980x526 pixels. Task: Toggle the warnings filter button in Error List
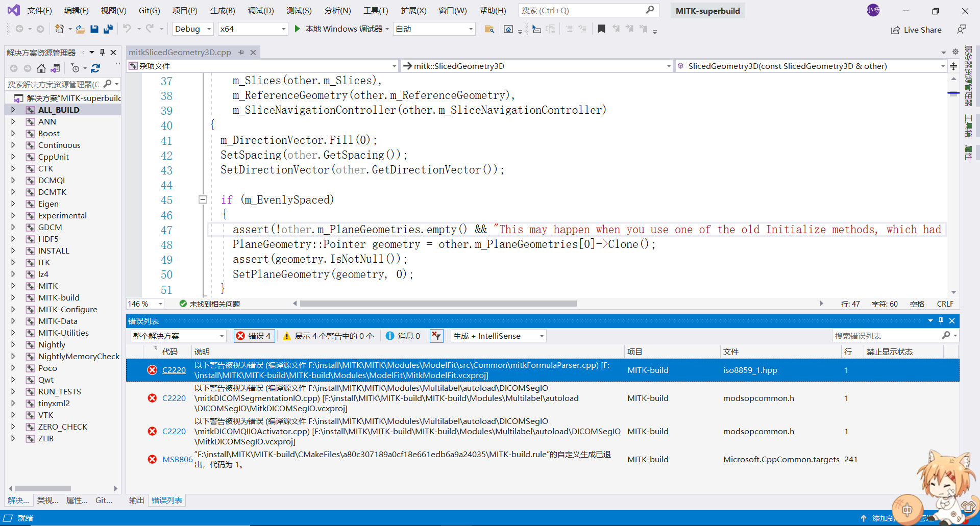tap(328, 336)
